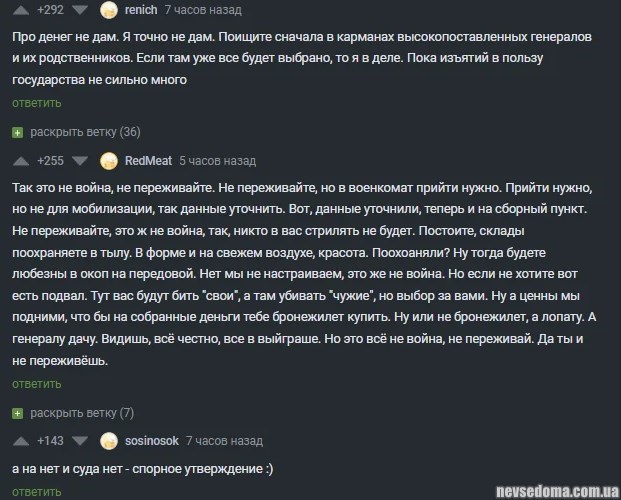This screenshot has height=500, width=621.
Task: Open the renich username link
Action: click(141, 11)
